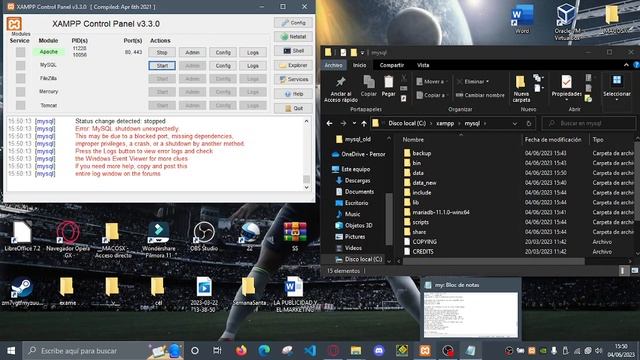Toggle the MySQL service checkbox
The width and height of the screenshot is (640, 360).
(20, 65)
